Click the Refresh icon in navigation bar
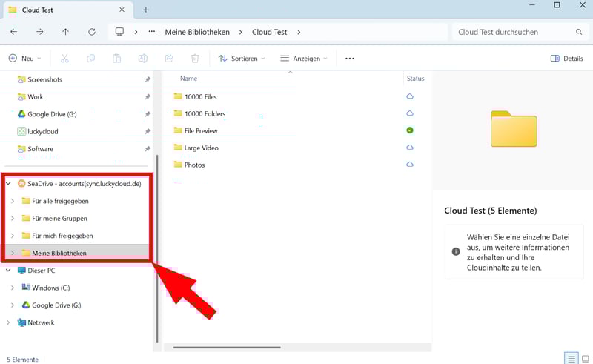 [92, 32]
